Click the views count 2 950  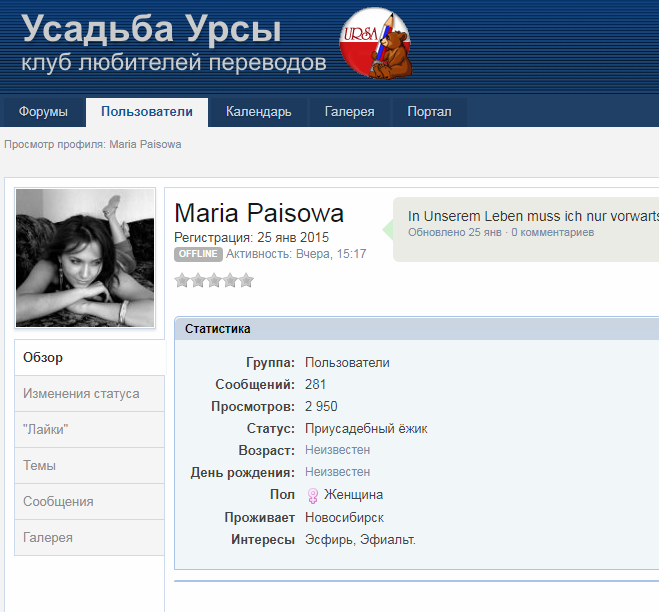pos(321,406)
